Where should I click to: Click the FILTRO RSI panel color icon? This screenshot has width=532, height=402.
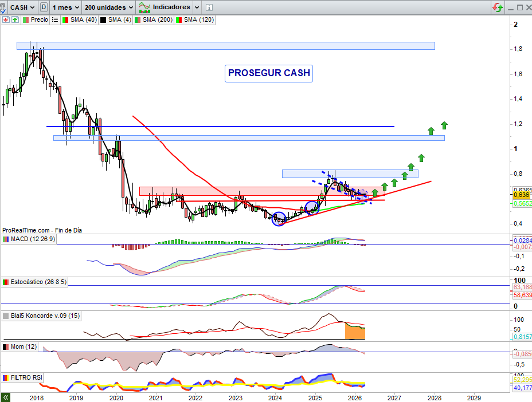click(x=6, y=377)
